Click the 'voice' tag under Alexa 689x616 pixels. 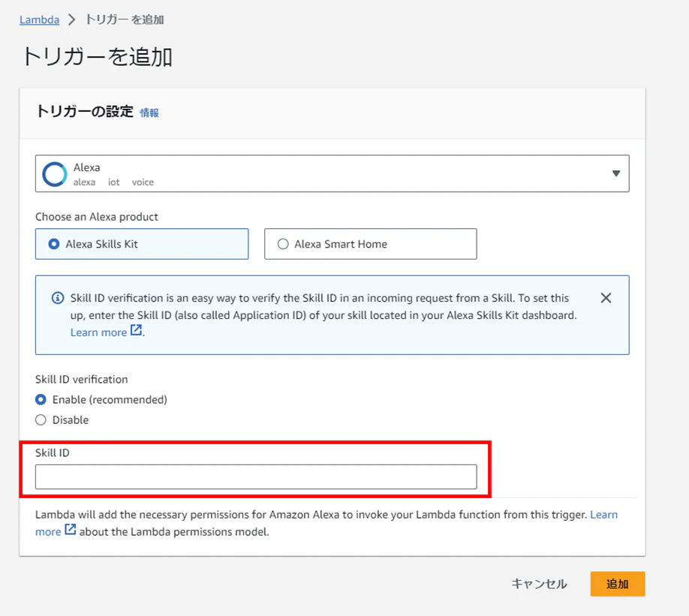pos(143,182)
